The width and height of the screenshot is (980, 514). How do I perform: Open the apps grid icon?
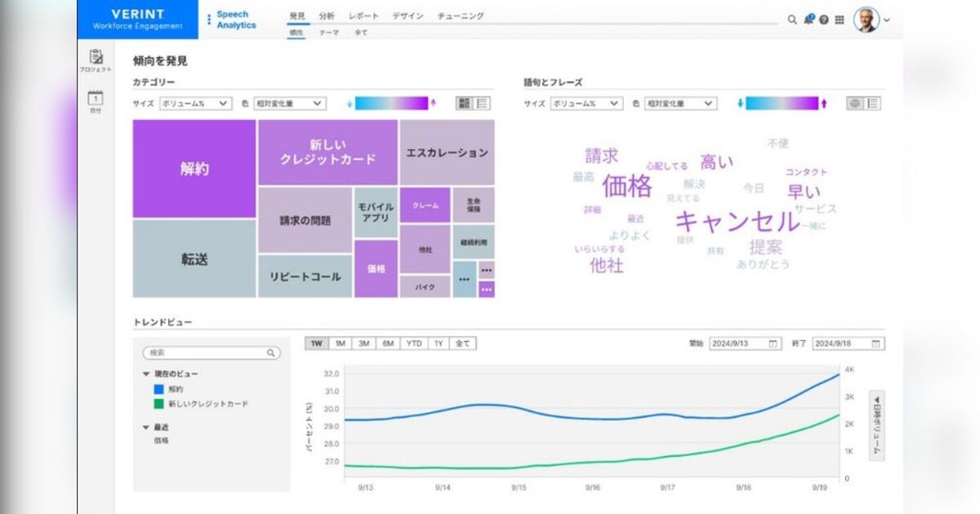[x=840, y=20]
